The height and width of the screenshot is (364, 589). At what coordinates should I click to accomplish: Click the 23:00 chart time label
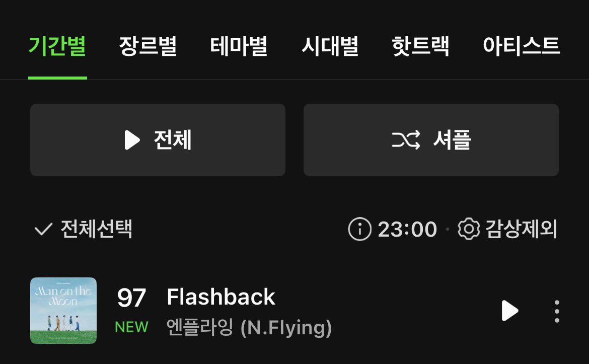[408, 229]
